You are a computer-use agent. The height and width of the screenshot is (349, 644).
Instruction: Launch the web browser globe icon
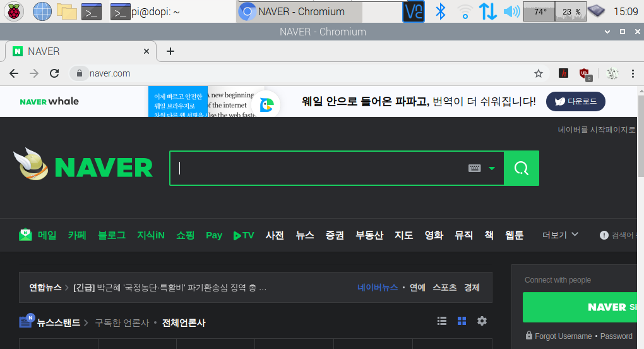(42, 11)
